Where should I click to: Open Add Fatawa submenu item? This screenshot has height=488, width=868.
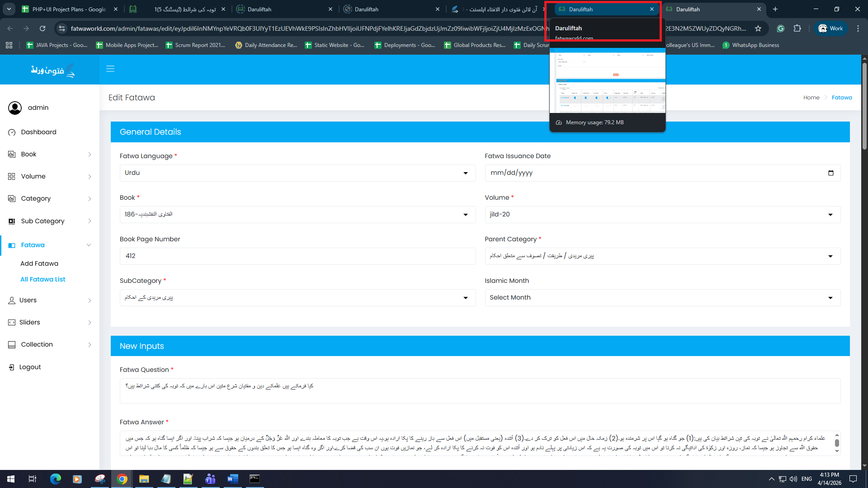click(x=39, y=264)
